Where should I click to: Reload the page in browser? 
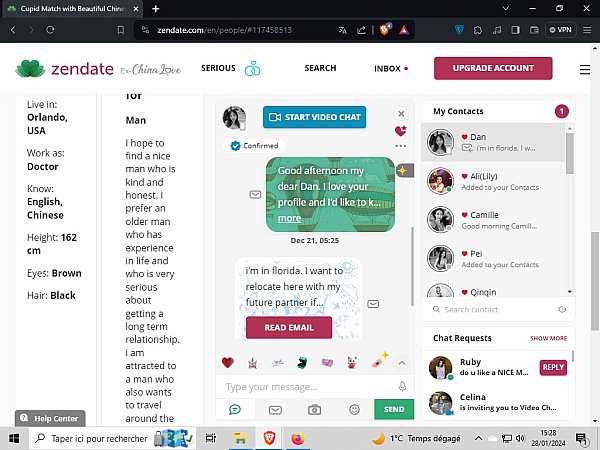50,30
